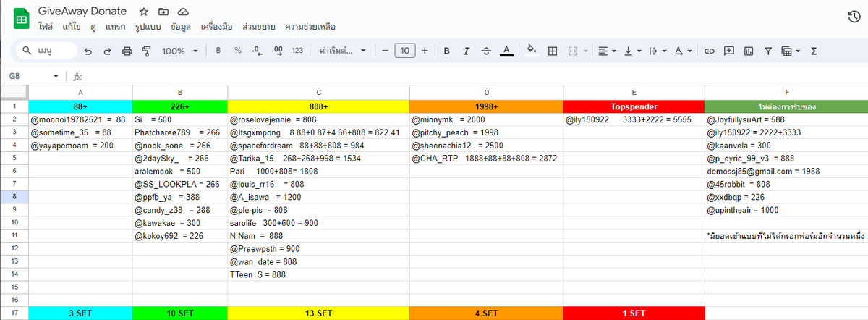
Task: Open the ไฟล์ menu
Action: tap(46, 27)
